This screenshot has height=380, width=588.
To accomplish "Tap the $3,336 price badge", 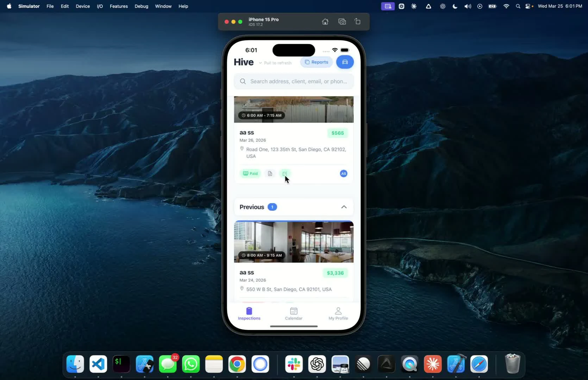I will pyautogui.click(x=335, y=273).
